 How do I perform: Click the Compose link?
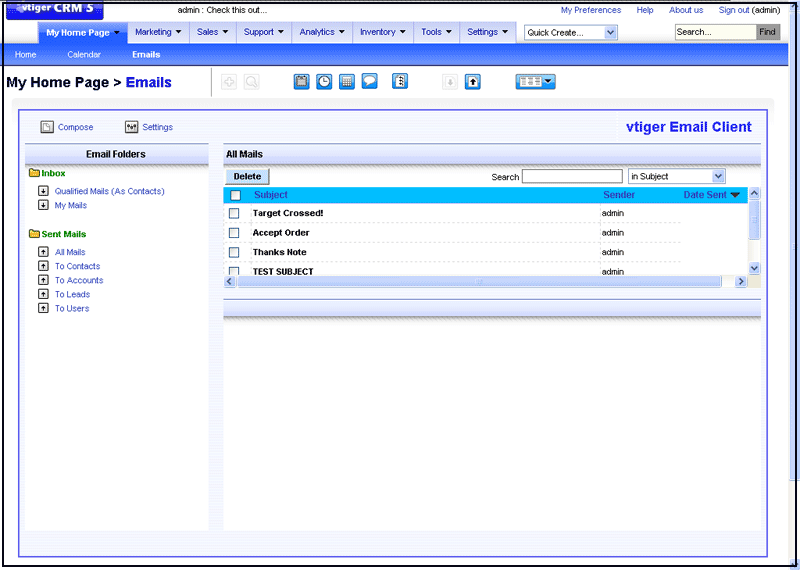pyautogui.click(x=76, y=127)
